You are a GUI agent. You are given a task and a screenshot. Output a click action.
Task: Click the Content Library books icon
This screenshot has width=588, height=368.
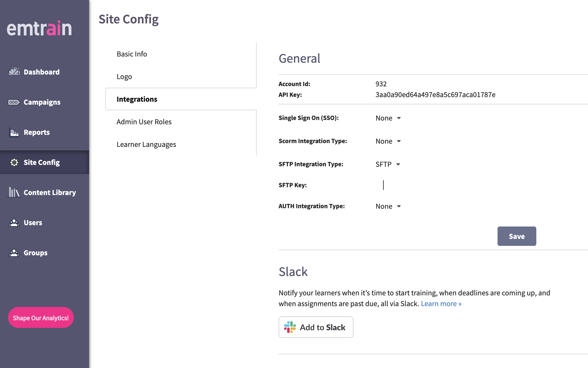[x=14, y=192]
